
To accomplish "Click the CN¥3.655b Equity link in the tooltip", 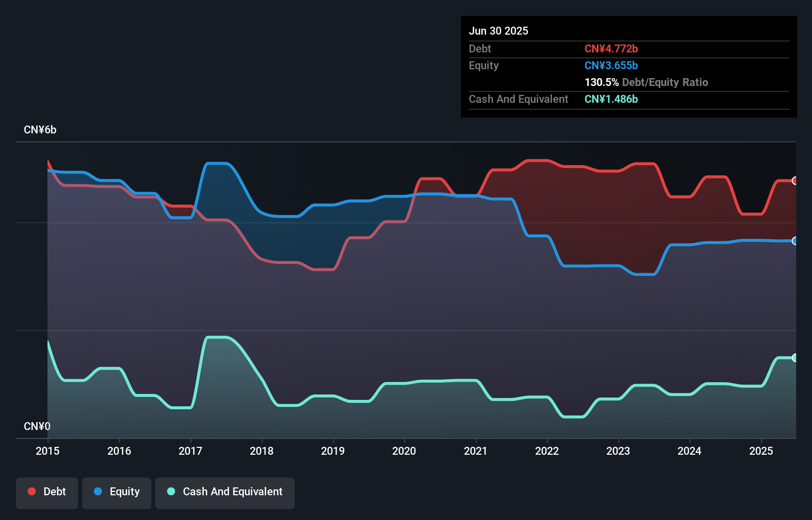I will click(x=611, y=65).
